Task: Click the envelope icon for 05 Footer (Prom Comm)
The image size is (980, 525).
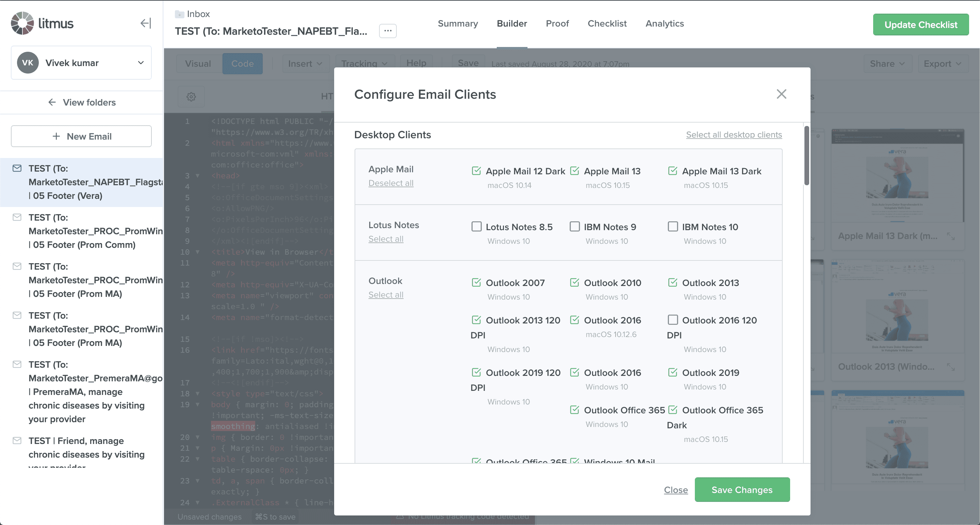Action: 17,217
